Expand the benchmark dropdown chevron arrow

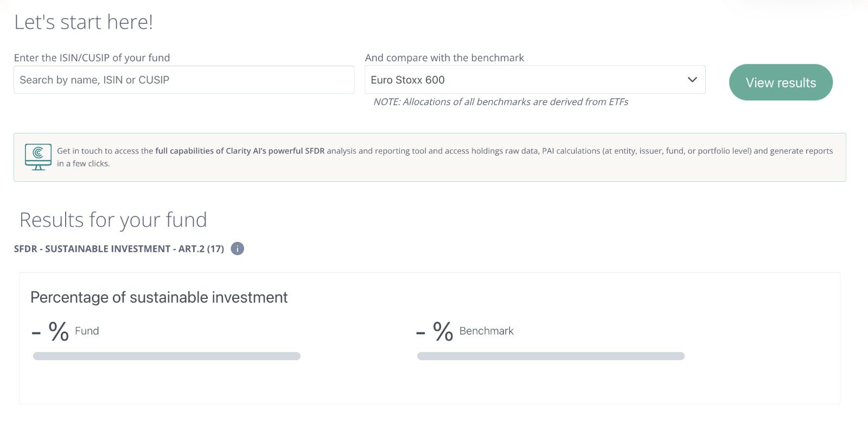692,80
